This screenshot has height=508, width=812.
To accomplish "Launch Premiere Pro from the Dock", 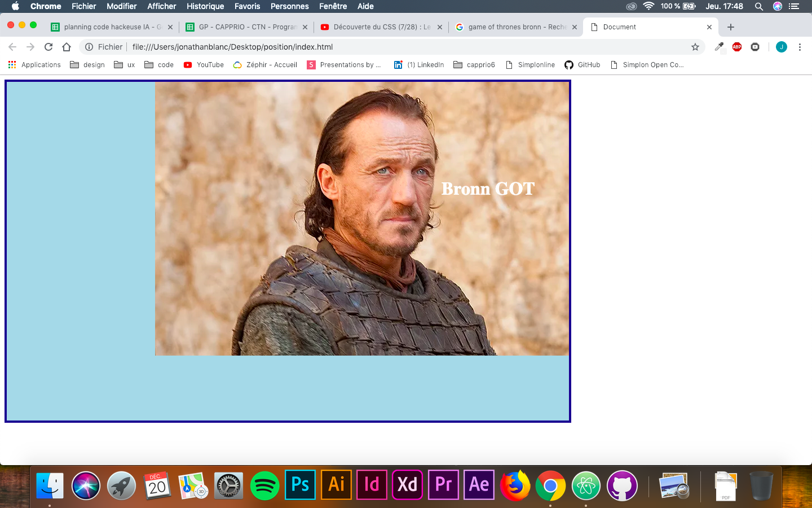I will 443,485.
